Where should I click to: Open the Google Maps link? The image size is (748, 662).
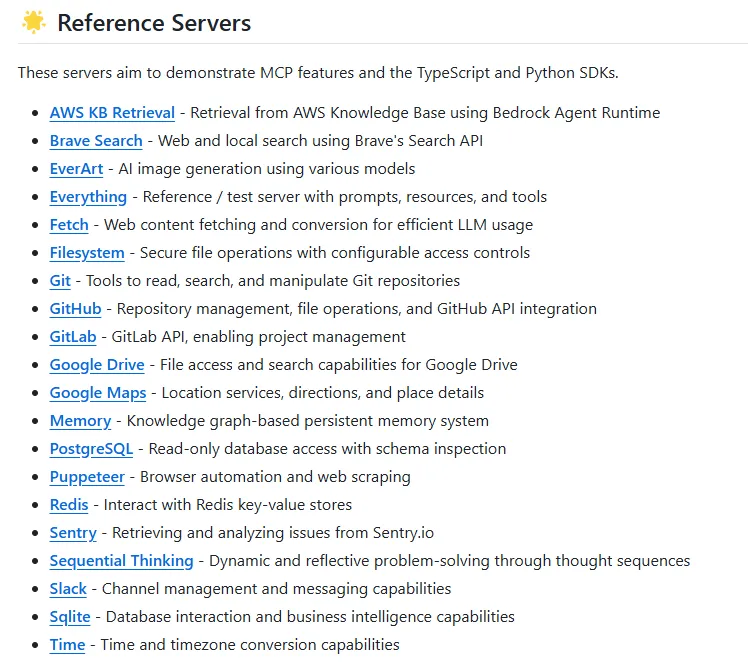tap(98, 393)
